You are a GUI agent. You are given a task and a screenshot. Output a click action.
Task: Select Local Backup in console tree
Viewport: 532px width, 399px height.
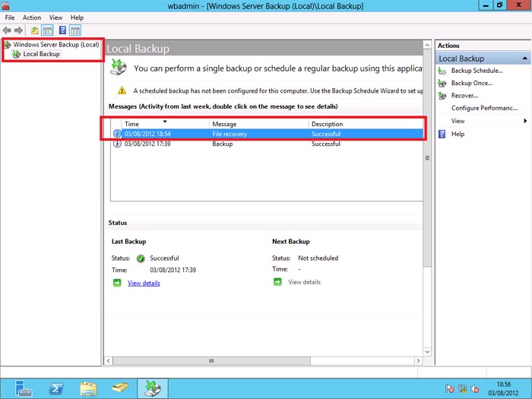[41, 54]
